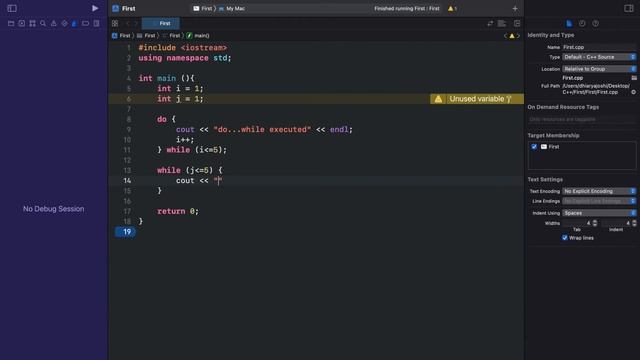Click the Unused variable 'j' warning

click(477, 99)
